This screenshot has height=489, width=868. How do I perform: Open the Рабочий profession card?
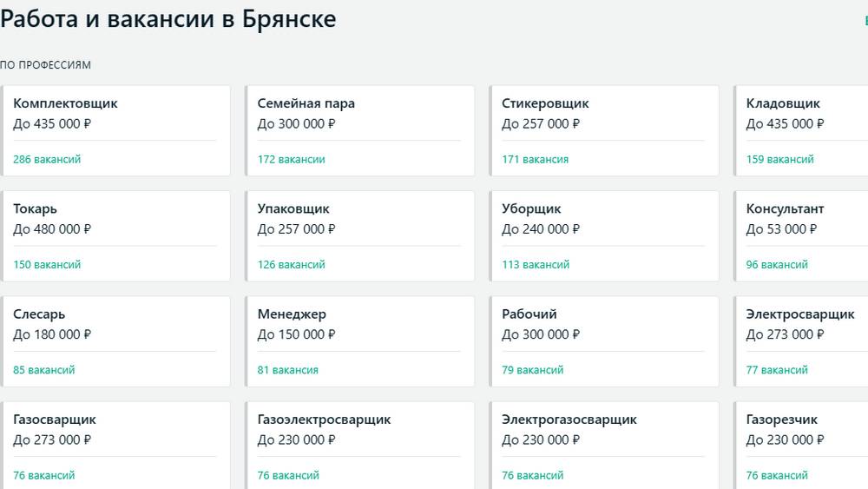(604, 341)
